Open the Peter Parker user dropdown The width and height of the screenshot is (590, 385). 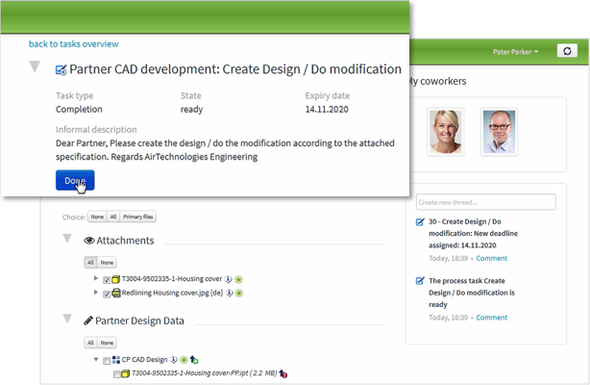pos(515,52)
